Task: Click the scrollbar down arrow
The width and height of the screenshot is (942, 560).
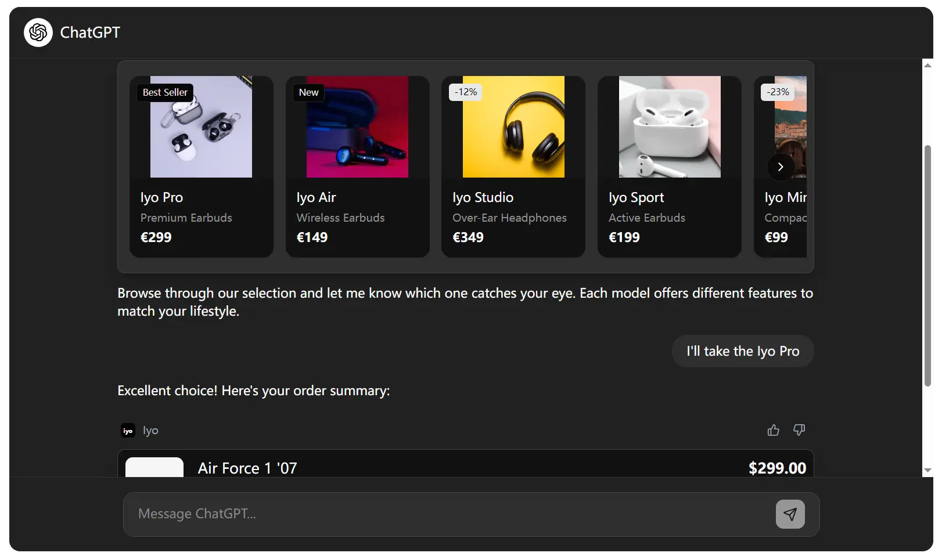Action: (x=927, y=470)
